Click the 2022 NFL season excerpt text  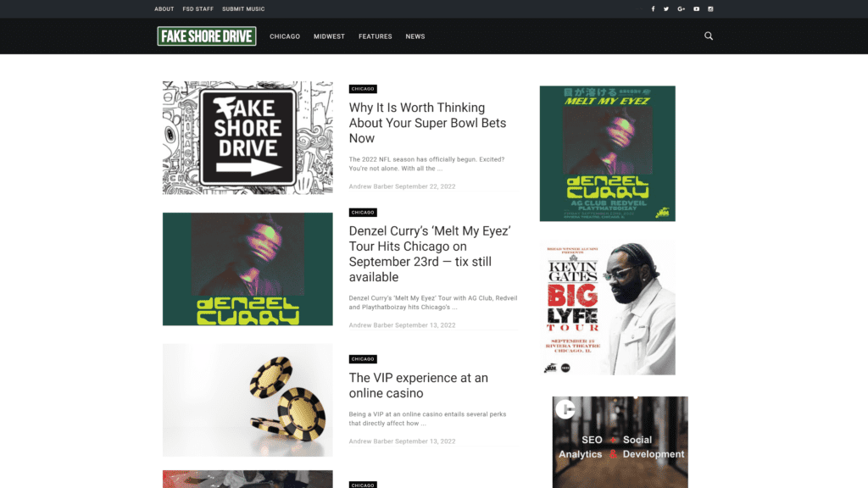(427, 164)
